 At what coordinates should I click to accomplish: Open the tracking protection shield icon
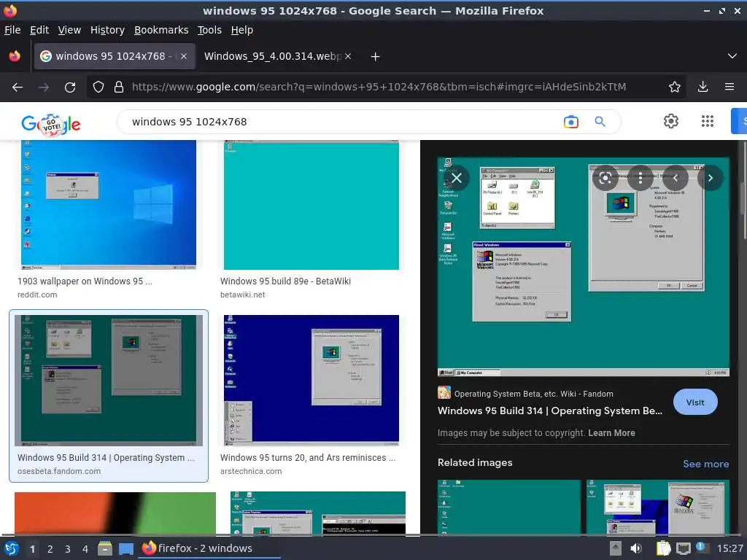[x=98, y=87]
